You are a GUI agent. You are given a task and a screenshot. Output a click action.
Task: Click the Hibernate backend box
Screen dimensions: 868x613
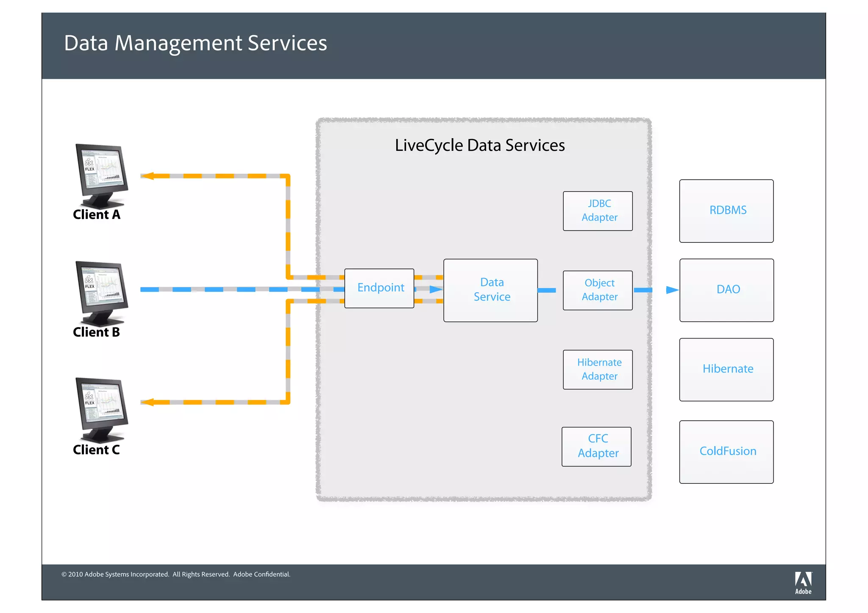tap(726, 369)
